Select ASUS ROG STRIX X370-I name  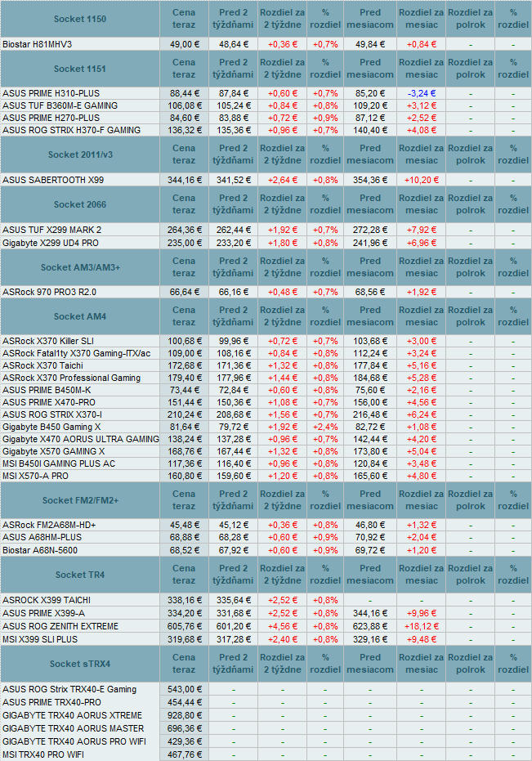click(x=52, y=414)
